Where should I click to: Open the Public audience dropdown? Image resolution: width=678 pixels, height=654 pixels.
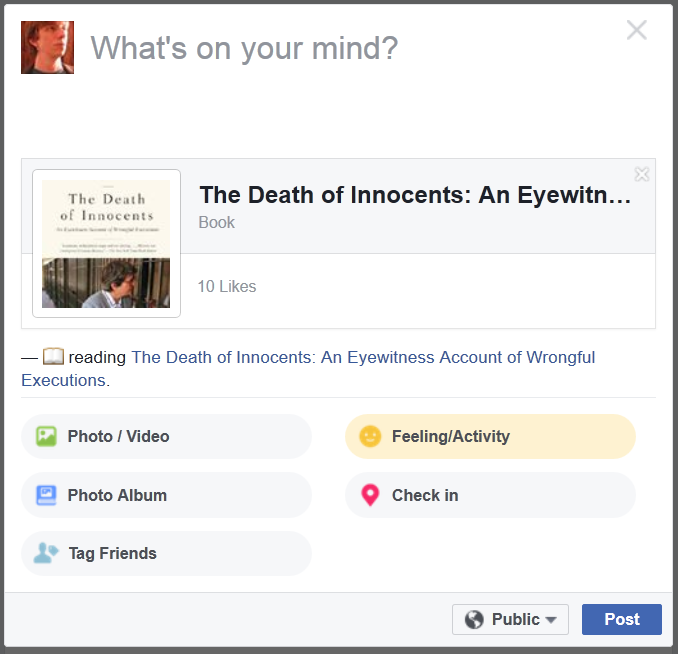point(510,619)
